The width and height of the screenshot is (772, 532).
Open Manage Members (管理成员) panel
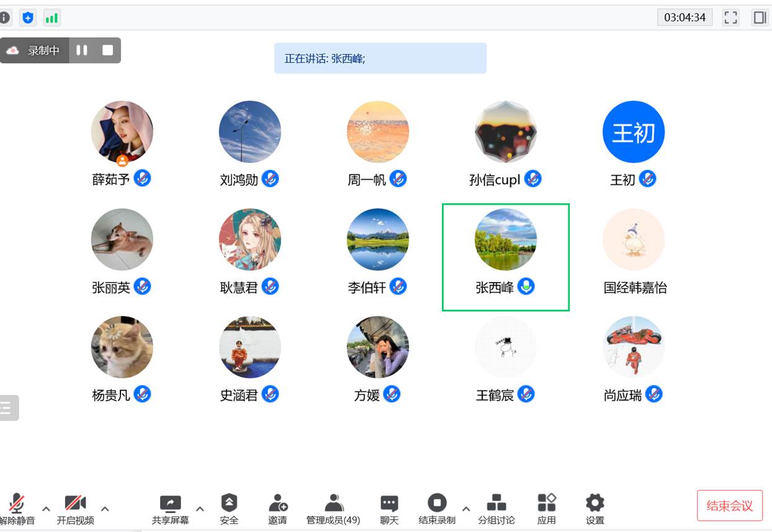click(x=333, y=503)
